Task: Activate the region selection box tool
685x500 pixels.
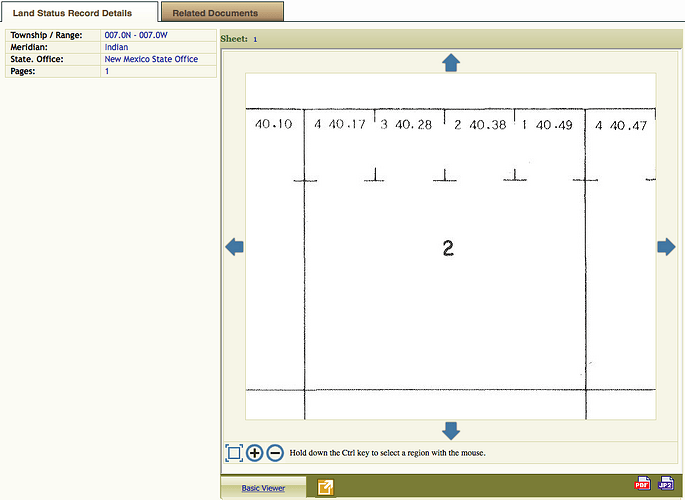Action: 234,453
